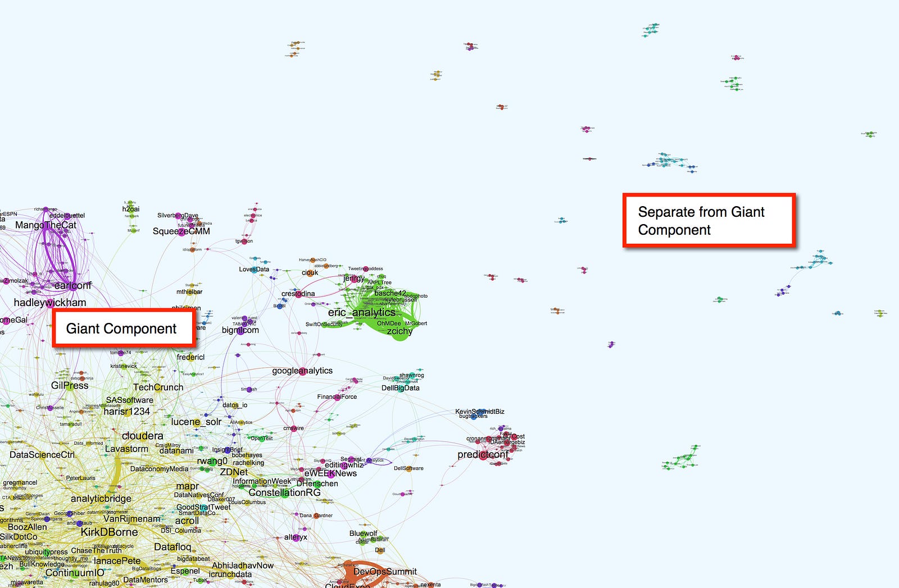Select the GoodStratTweet node label
899x588 pixels.
(x=203, y=507)
